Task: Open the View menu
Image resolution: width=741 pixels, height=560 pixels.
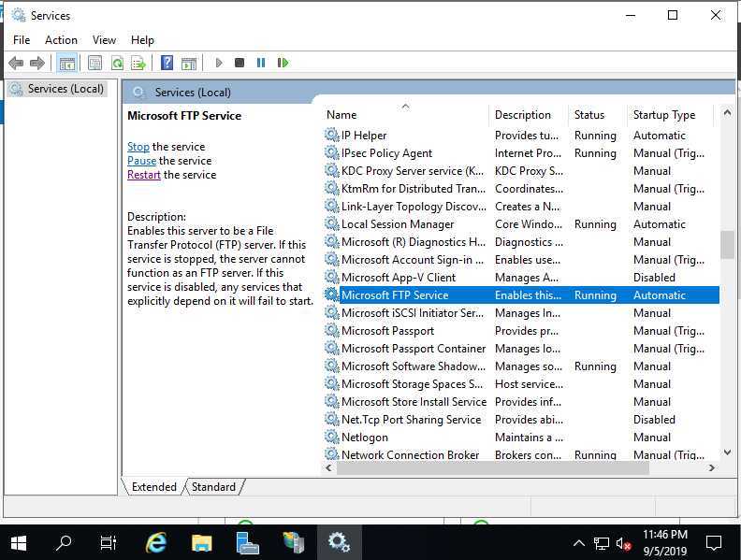Action: coord(104,40)
